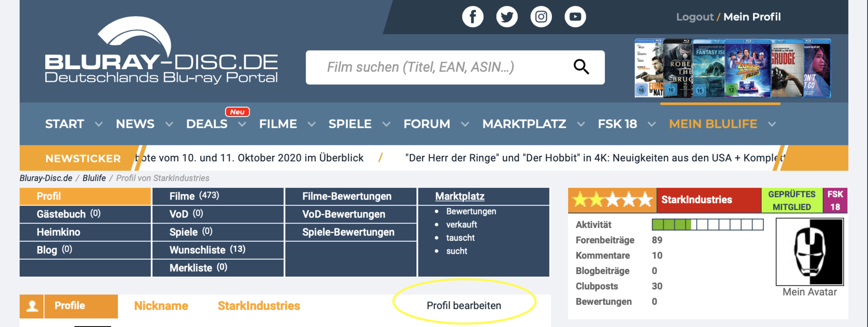Go to Blulife breadcrumb link

point(94,178)
